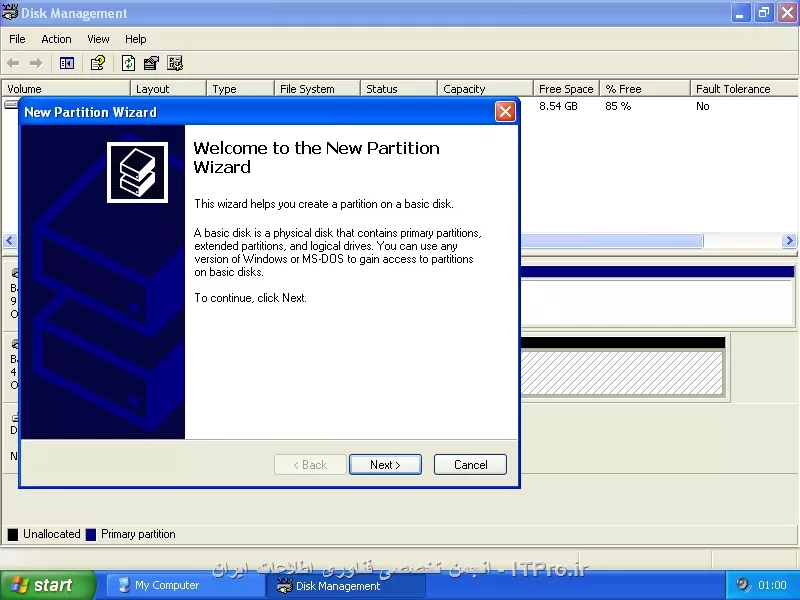This screenshot has height=600, width=800.
Task: Click the disabled Back wizard button
Action: [x=310, y=465]
